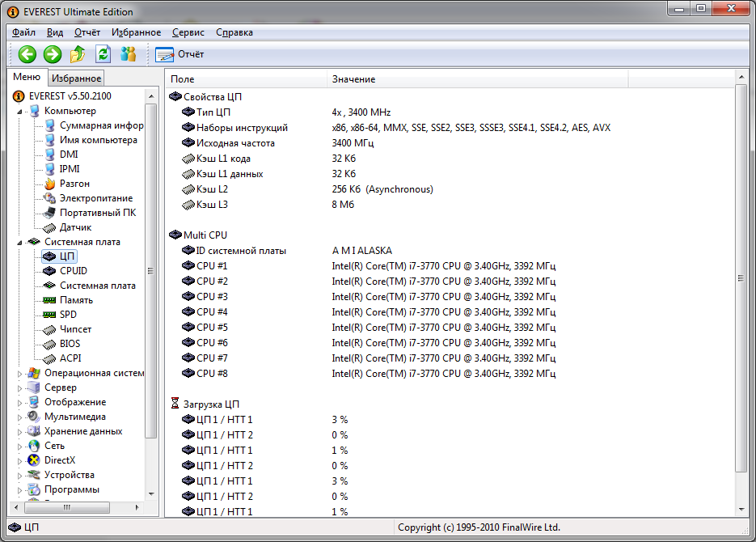Click the Чипсет icon
Screen dimensions: 756x542
coord(49,329)
